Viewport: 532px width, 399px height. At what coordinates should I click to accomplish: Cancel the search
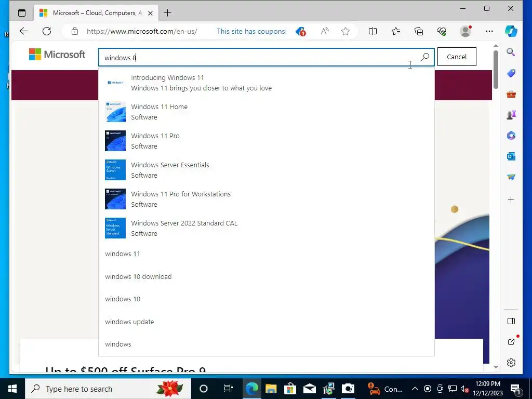pyautogui.click(x=457, y=57)
